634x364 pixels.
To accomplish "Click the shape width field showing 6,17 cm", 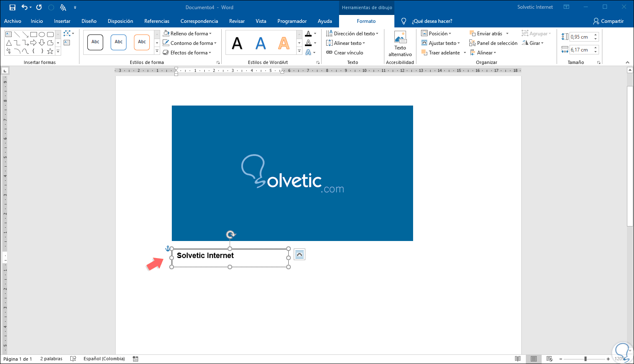I will tap(581, 50).
